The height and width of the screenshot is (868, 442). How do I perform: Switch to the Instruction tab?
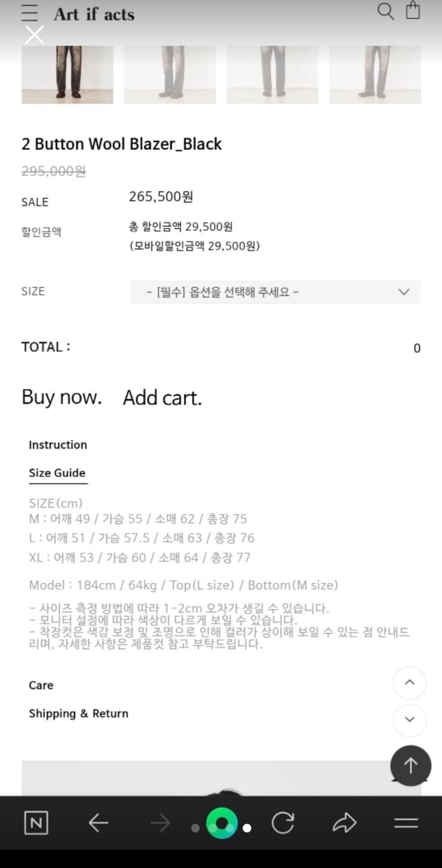pyautogui.click(x=58, y=444)
